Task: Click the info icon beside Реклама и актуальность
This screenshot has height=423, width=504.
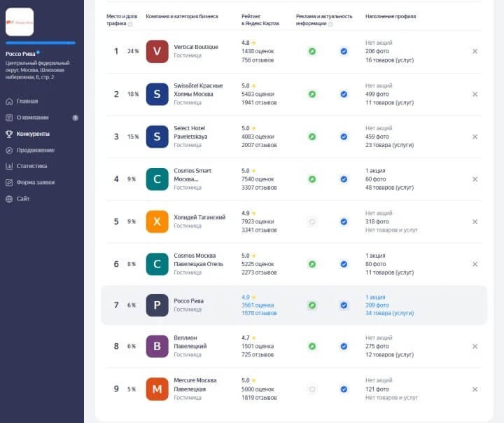Action: (330, 24)
